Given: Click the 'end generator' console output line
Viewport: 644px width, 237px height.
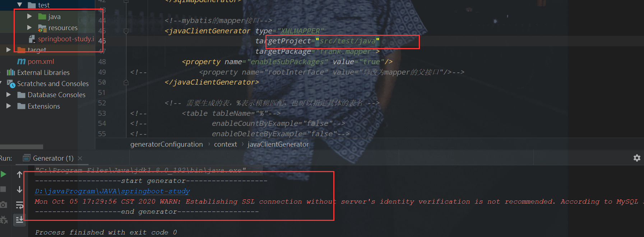Looking at the screenshot, I should pos(147,212).
